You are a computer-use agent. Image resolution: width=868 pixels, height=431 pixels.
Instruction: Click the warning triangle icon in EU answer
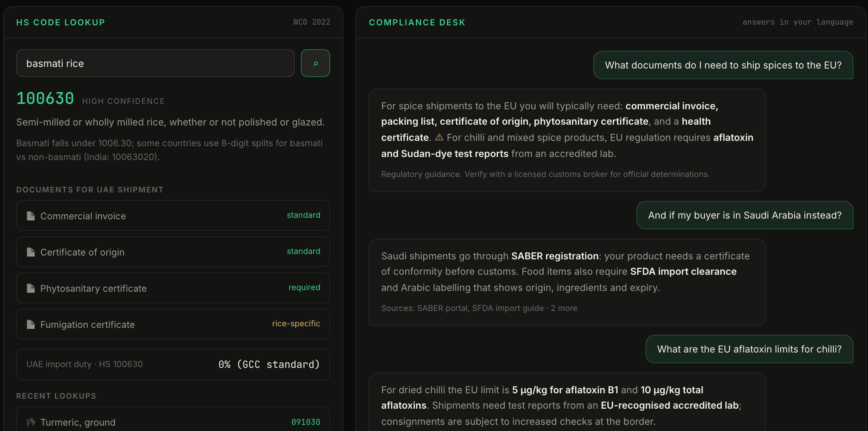pos(439,137)
